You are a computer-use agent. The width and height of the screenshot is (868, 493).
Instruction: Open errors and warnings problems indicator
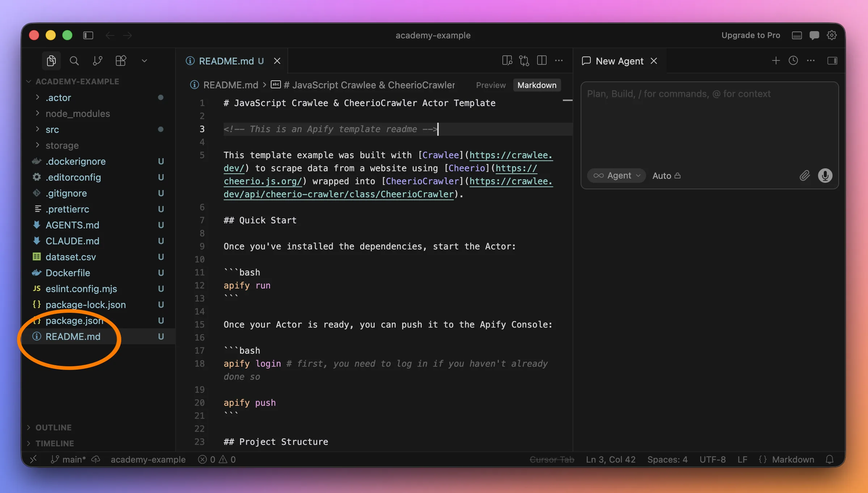coord(217,459)
